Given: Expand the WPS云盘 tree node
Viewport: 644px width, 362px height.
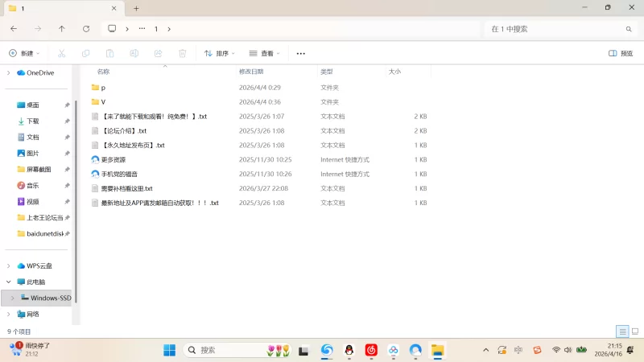Looking at the screenshot, I should [8, 265].
